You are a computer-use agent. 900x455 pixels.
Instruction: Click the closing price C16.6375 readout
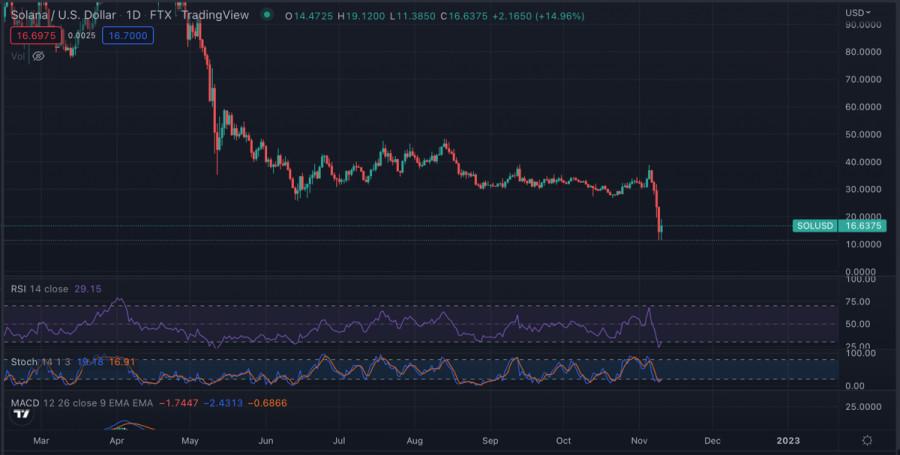pos(464,16)
